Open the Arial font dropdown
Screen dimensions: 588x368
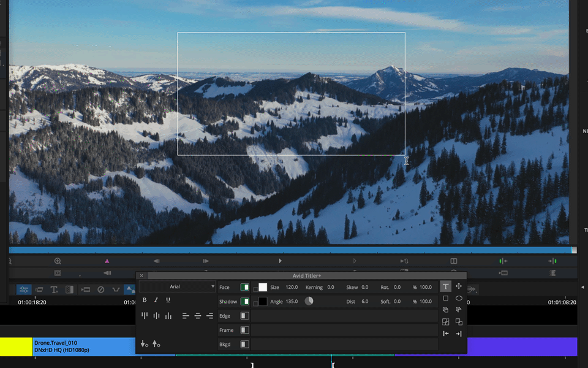[177, 286]
